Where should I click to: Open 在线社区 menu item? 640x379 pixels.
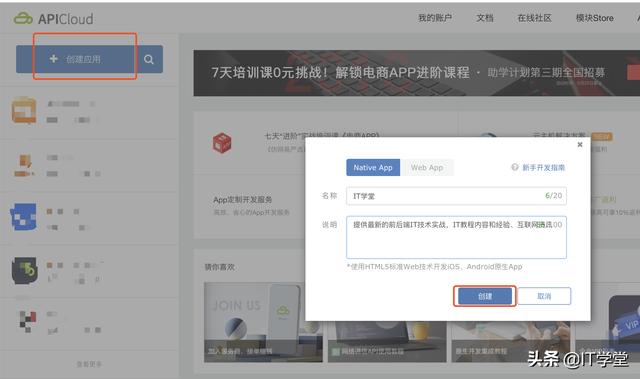coord(534,18)
